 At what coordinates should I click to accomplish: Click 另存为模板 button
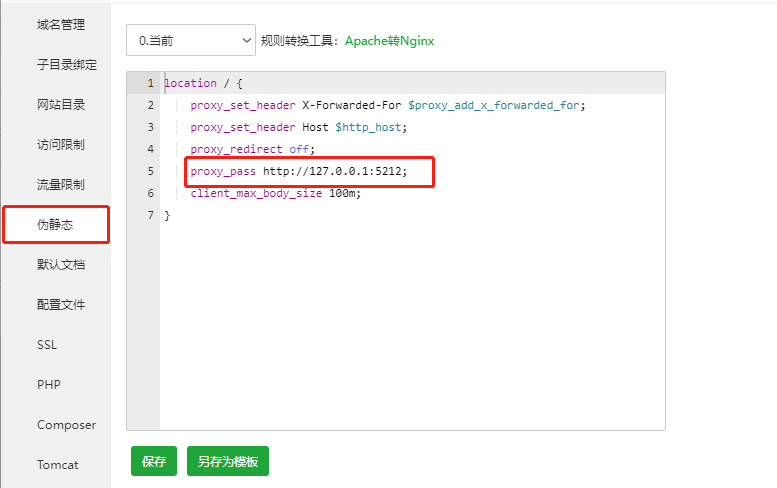pyautogui.click(x=228, y=461)
